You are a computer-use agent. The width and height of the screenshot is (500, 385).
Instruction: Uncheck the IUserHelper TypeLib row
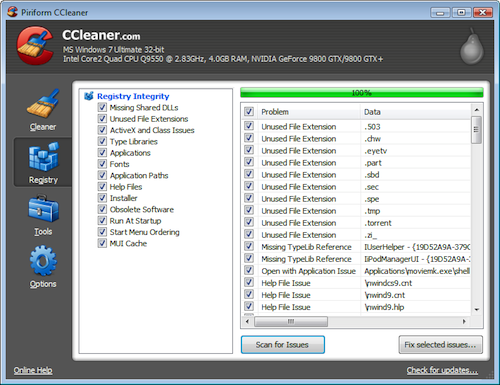pos(249,247)
